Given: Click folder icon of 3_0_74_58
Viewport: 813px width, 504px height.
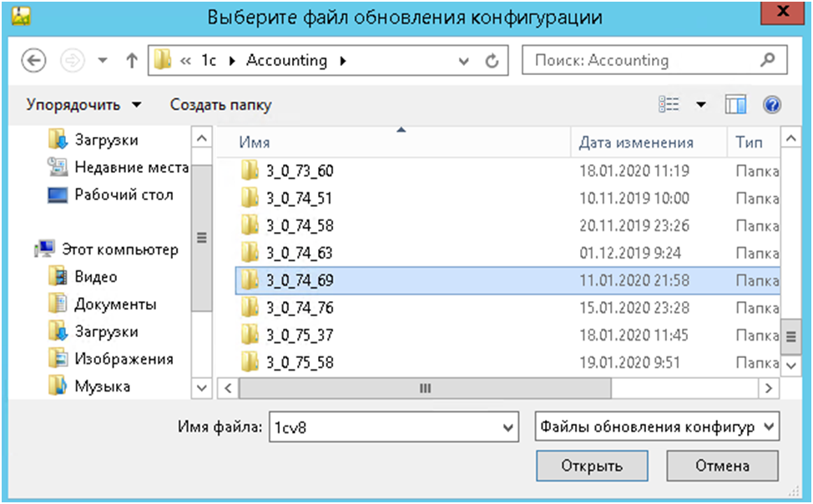Looking at the screenshot, I should [x=250, y=225].
